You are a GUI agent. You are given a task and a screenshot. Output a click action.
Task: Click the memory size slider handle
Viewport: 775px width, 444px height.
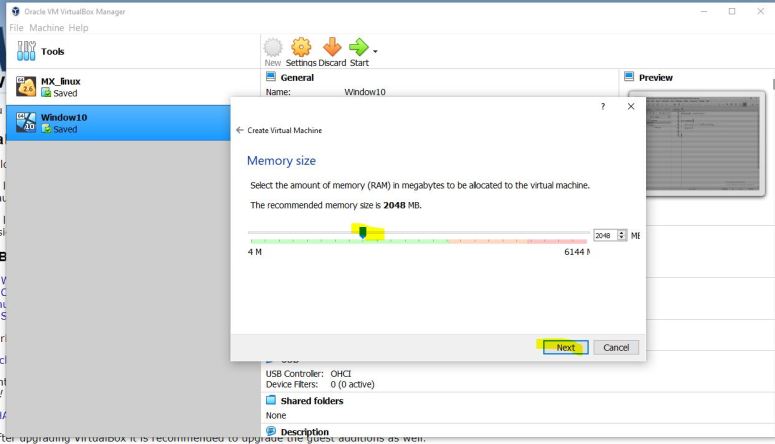(363, 232)
